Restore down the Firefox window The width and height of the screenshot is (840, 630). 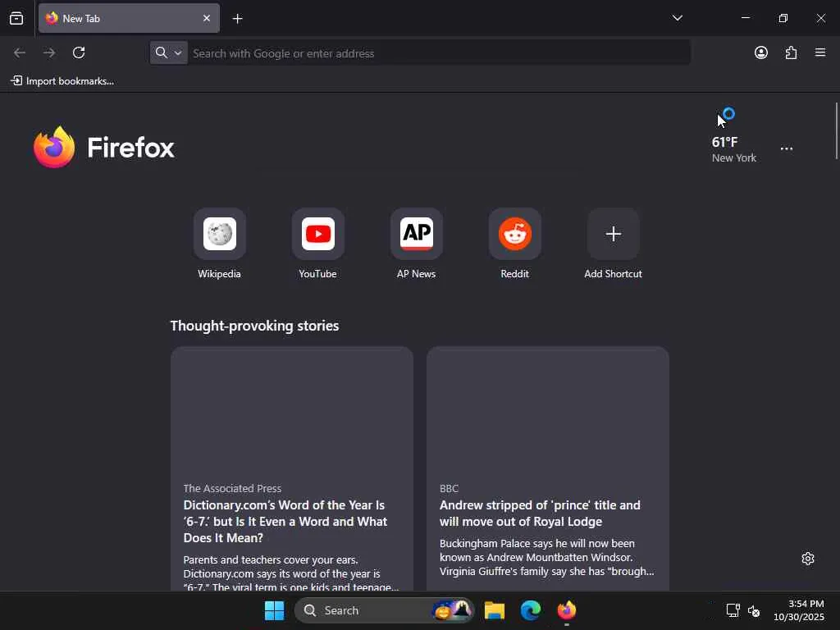(x=783, y=18)
